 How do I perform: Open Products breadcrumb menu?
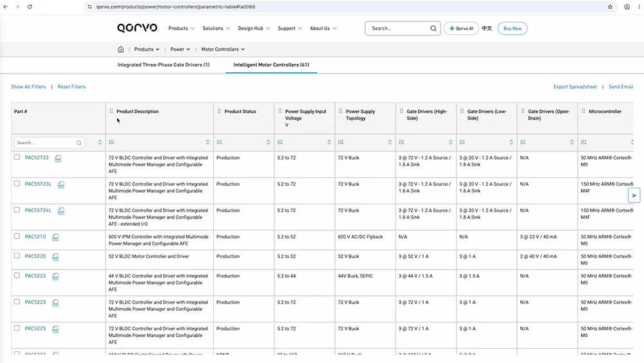pyautogui.click(x=147, y=50)
